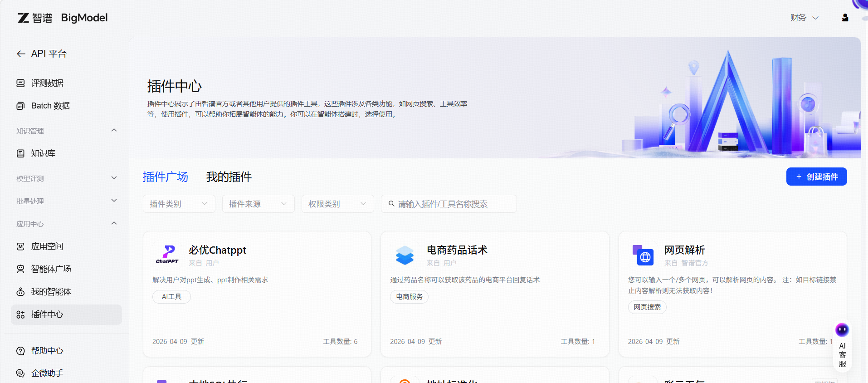Switch to 我的插件 tab
Screen dimensions: 868x383
coord(229,177)
